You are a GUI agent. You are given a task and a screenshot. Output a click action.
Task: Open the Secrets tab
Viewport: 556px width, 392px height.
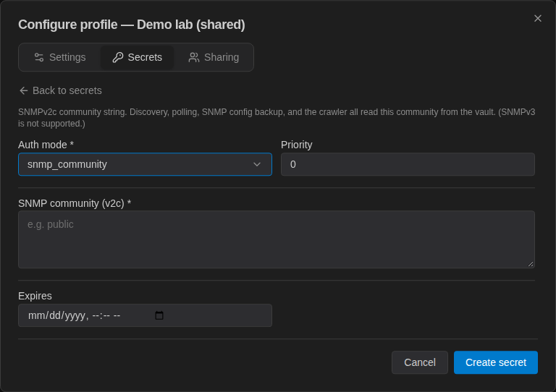coord(138,57)
